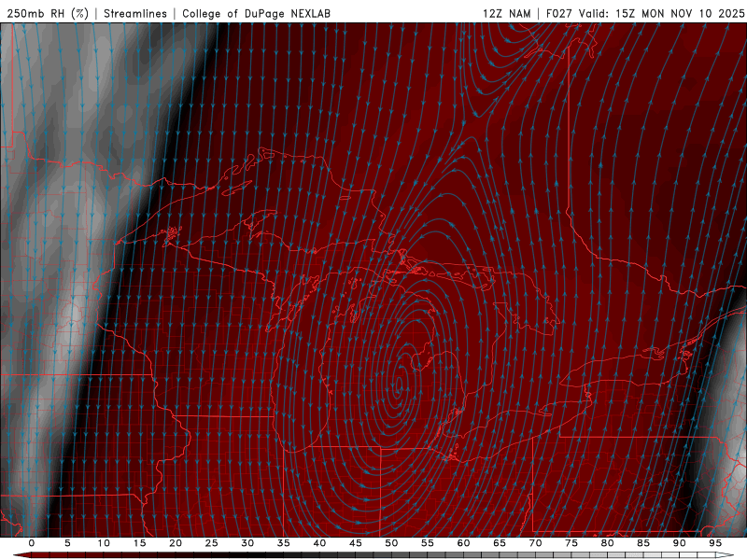Click the 15 tick label on color scale
Viewport: 747px width, 560px height.
click(139, 543)
